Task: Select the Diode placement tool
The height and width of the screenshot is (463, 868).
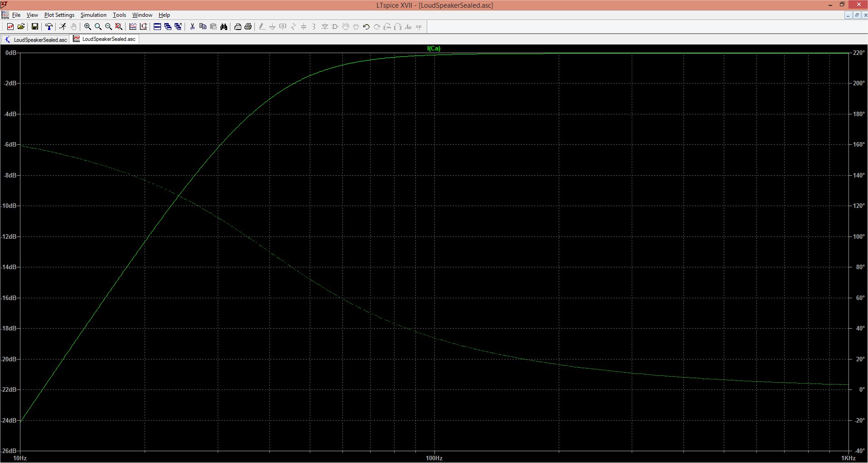Action: [325, 27]
